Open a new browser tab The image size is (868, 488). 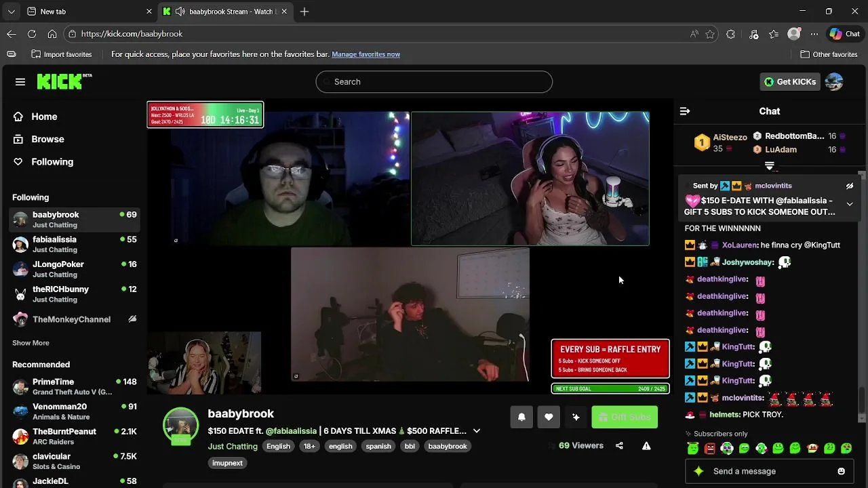(304, 12)
